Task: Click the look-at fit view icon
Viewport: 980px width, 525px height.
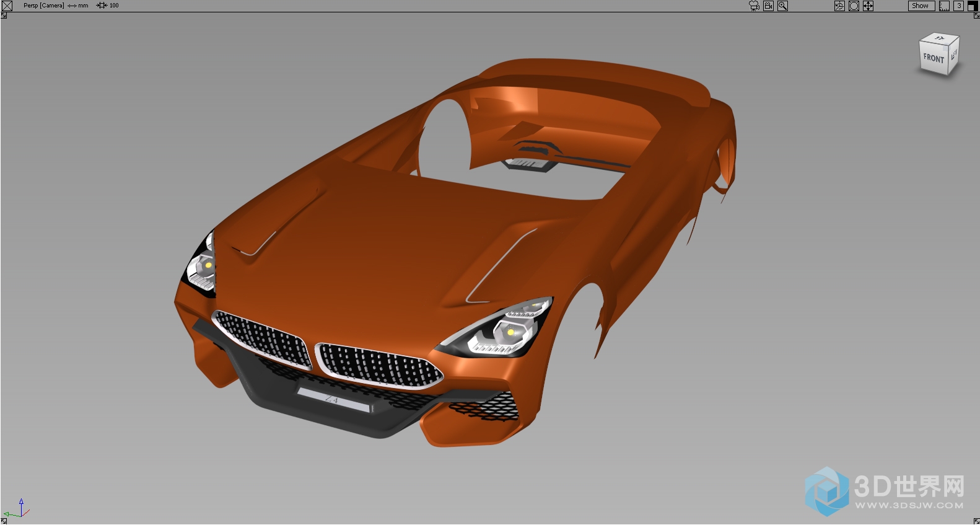Action: [854, 6]
